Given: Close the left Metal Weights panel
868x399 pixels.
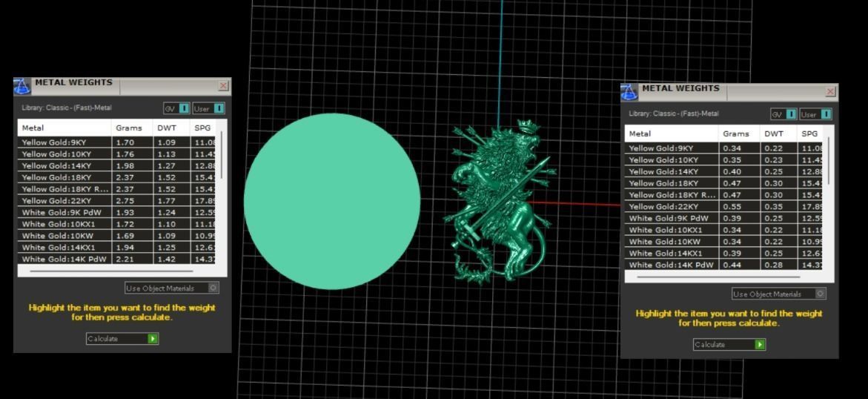Looking at the screenshot, I should coord(223,85).
